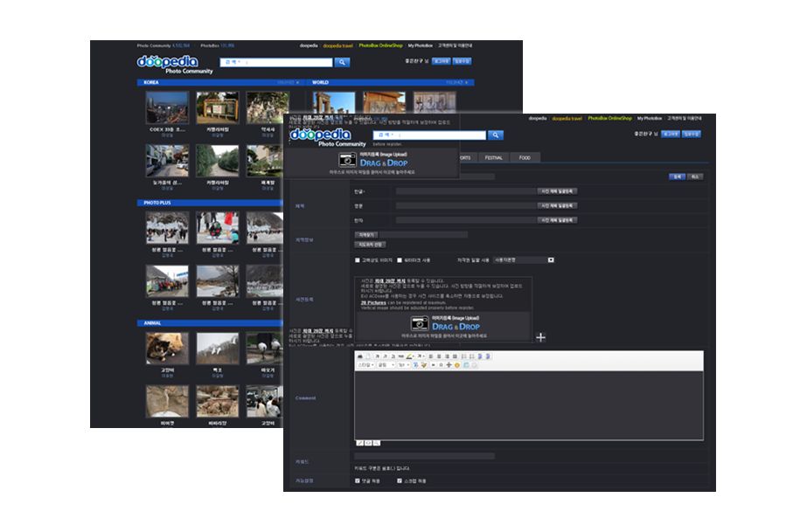Click the batch-title button on the second title row
807x532 pixels.
click(x=557, y=205)
